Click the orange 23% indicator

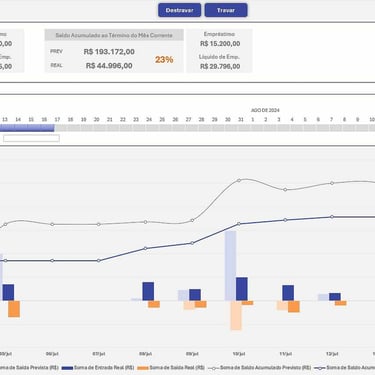[x=164, y=60]
